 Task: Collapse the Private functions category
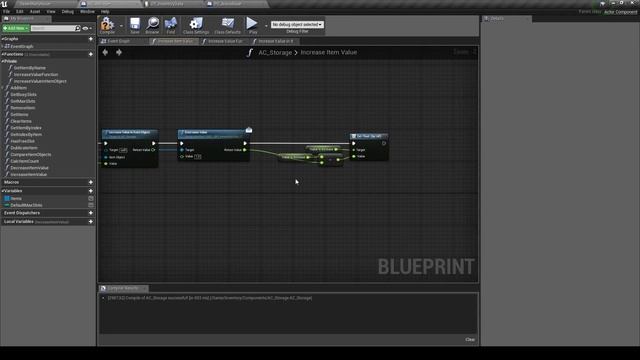(x=2, y=61)
